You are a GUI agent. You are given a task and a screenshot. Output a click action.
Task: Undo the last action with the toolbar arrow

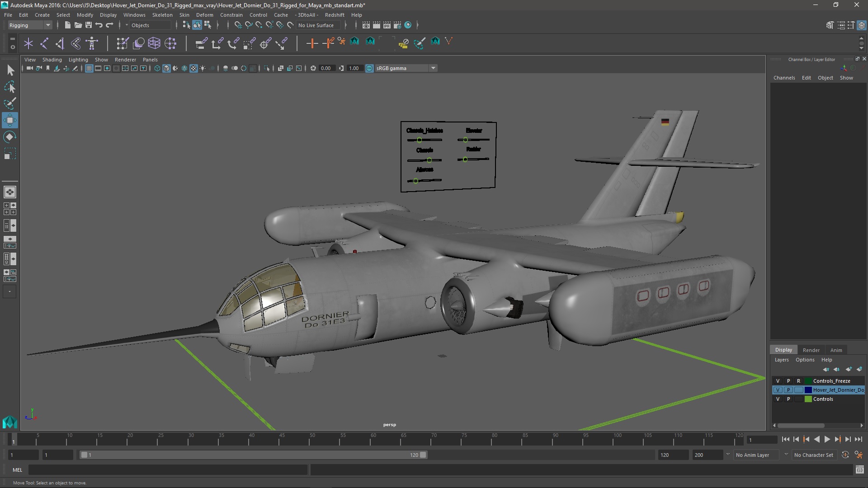(99, 25)
